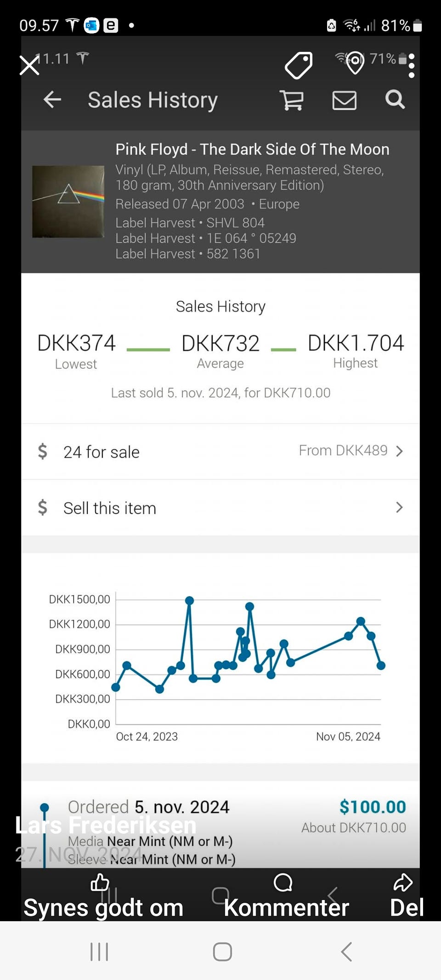Open the messages envelope icon
The height and width of the screenshot is (980, 441).
[x=344, y=100]
